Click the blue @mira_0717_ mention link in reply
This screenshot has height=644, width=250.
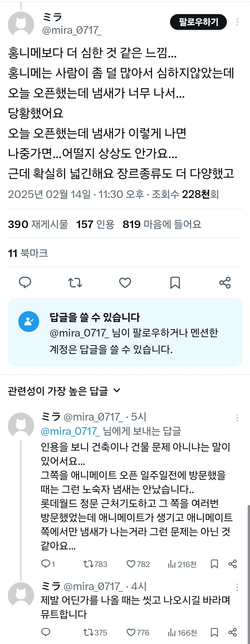tap(70, 431)
